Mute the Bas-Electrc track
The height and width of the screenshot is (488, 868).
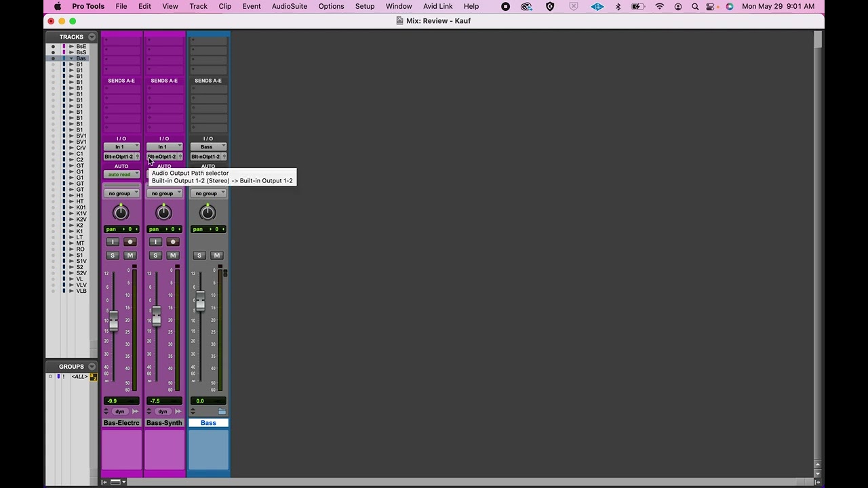point(130,256)
